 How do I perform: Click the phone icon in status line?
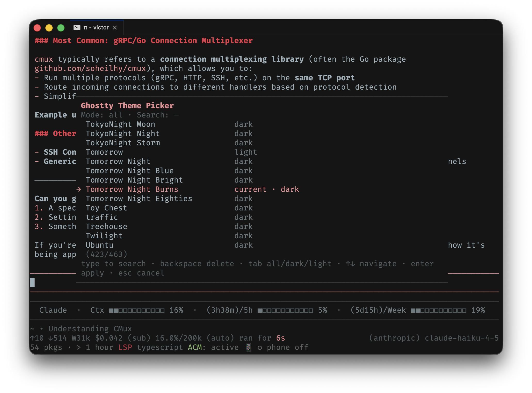[x=248, y=348]
